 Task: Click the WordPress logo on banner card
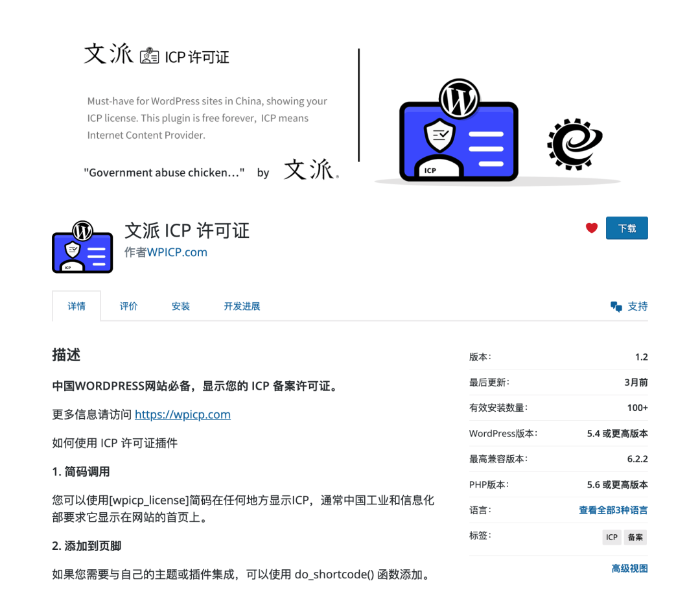click(459, 99)
